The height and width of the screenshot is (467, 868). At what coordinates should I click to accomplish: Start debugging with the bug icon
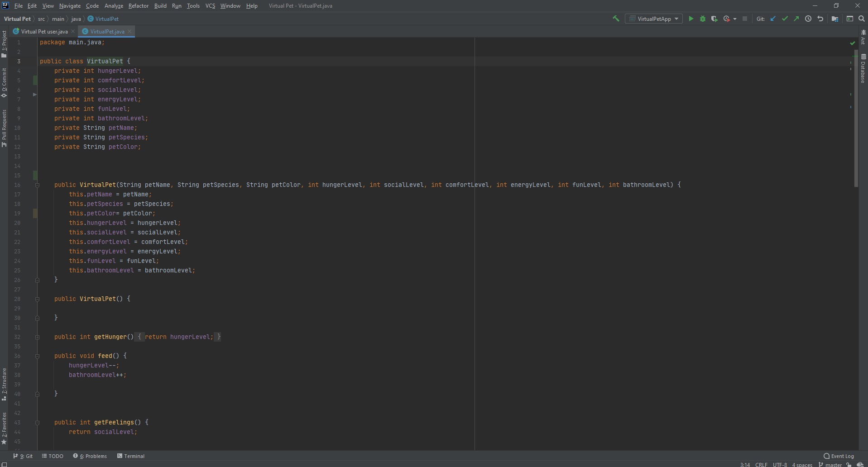point(703,19)
